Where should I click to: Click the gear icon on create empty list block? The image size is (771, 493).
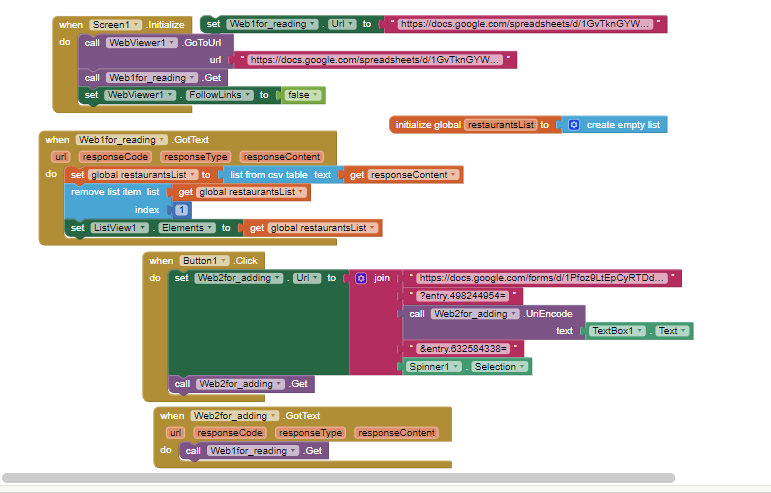tap(574, 125)
